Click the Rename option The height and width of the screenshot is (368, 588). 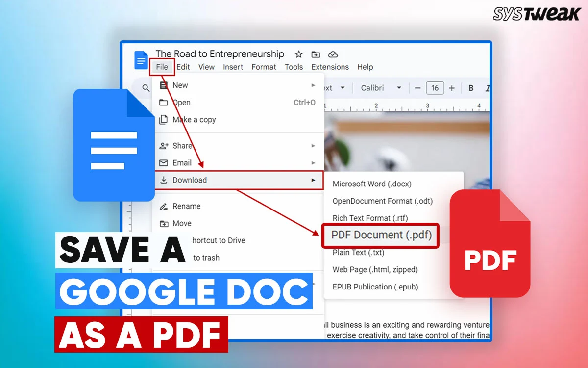(186, 206)
